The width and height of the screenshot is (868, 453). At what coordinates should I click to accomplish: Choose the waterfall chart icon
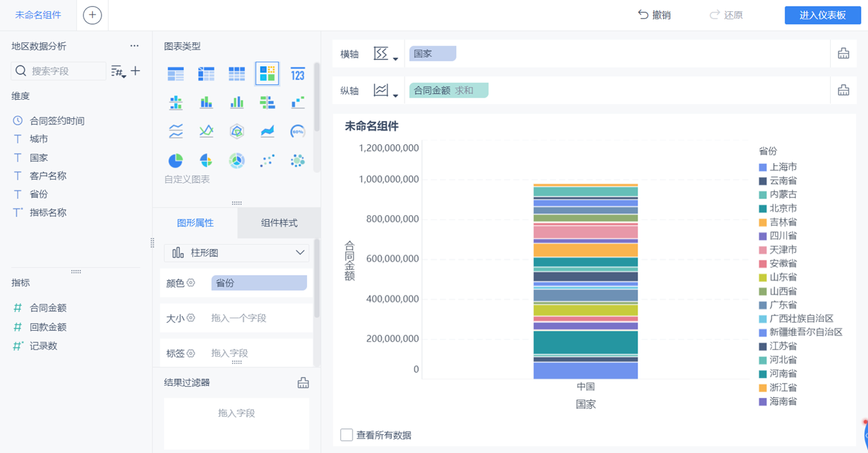(298, 102)
